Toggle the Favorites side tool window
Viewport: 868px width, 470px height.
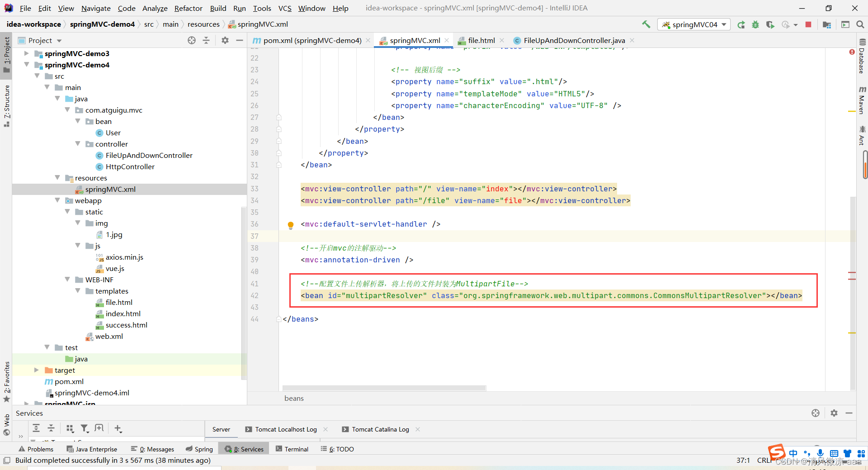6,382
